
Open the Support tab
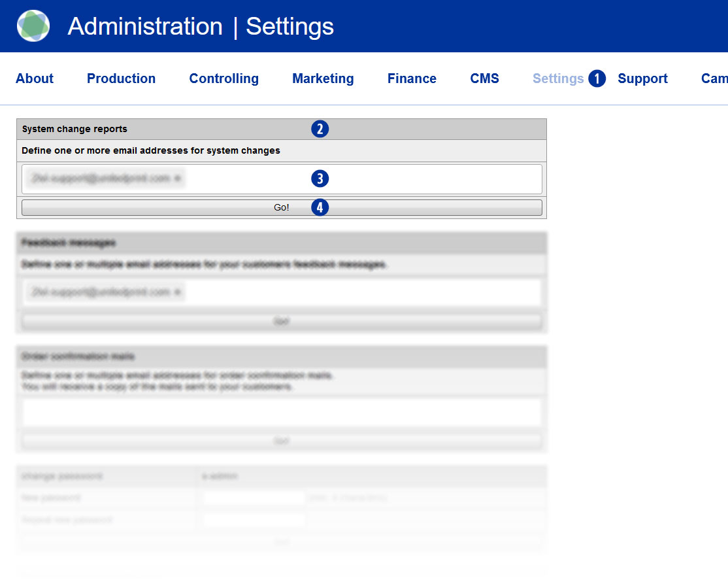642,78
